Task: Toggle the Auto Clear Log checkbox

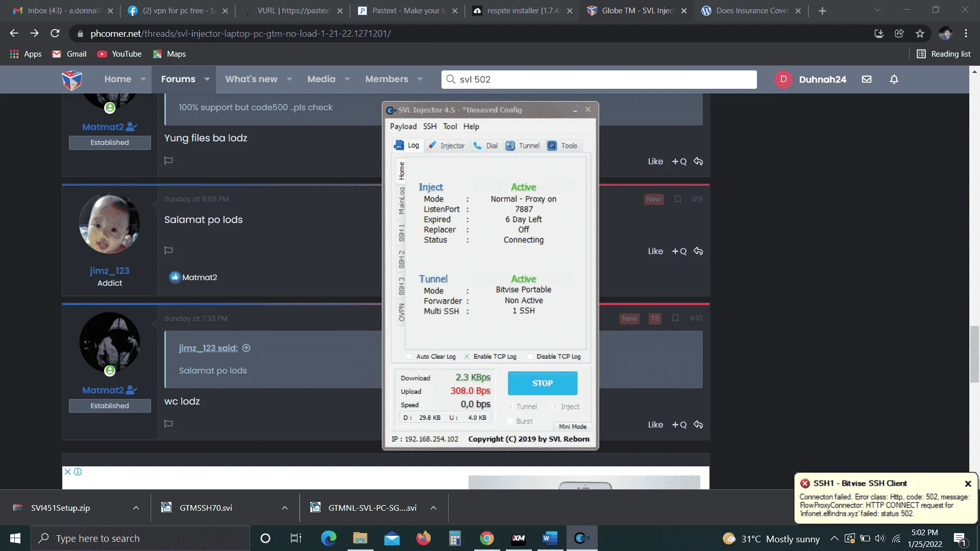Action: (409, 357)
